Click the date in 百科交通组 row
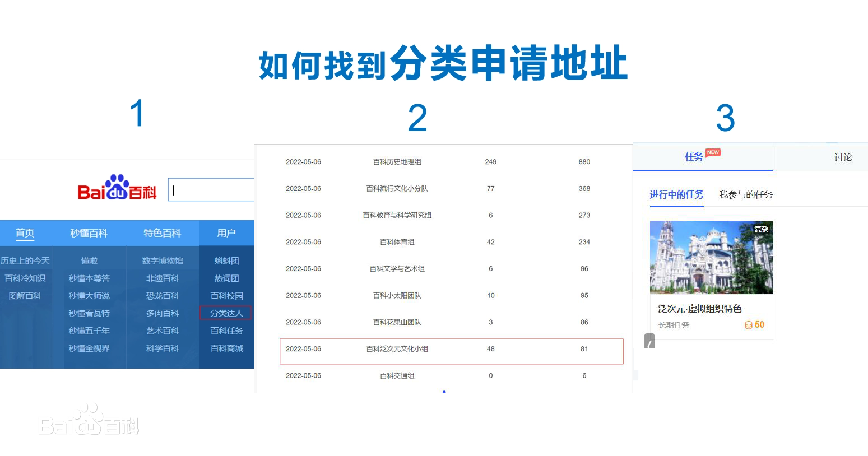Screen dimensions: 868x456 coord(303,376)
